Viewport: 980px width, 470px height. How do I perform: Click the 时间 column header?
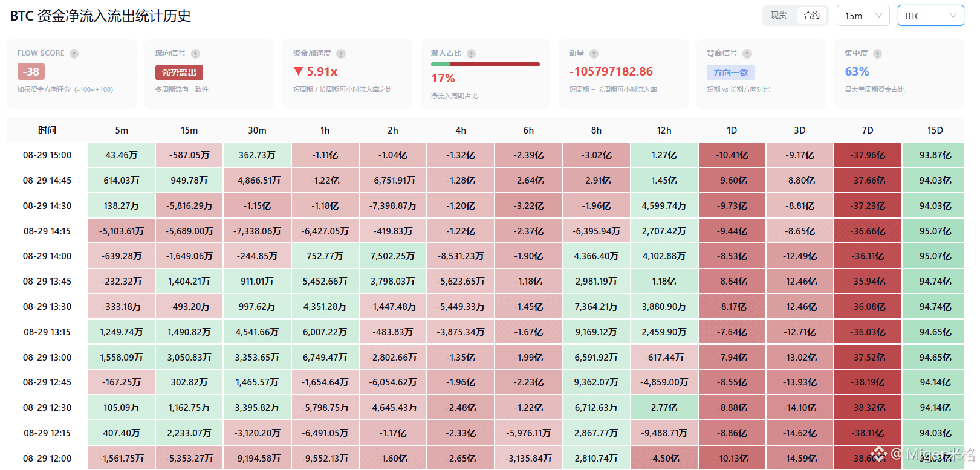click(x=47, y=130)
